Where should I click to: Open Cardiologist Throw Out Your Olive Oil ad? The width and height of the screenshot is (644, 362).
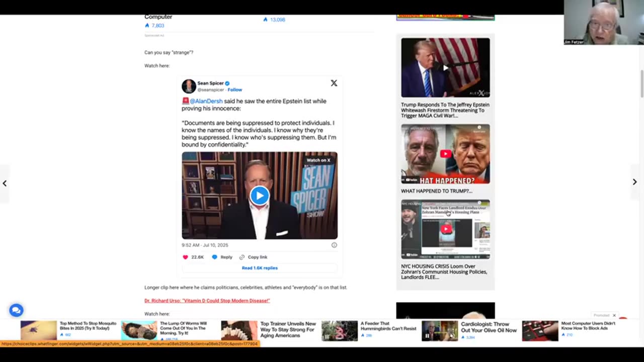pos(489,327)
